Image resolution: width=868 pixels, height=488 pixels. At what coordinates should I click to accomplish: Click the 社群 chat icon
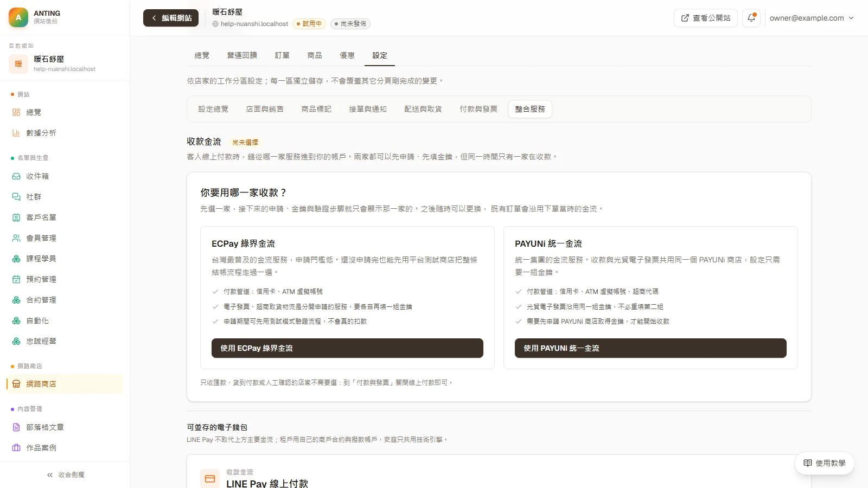pos(16,197)
